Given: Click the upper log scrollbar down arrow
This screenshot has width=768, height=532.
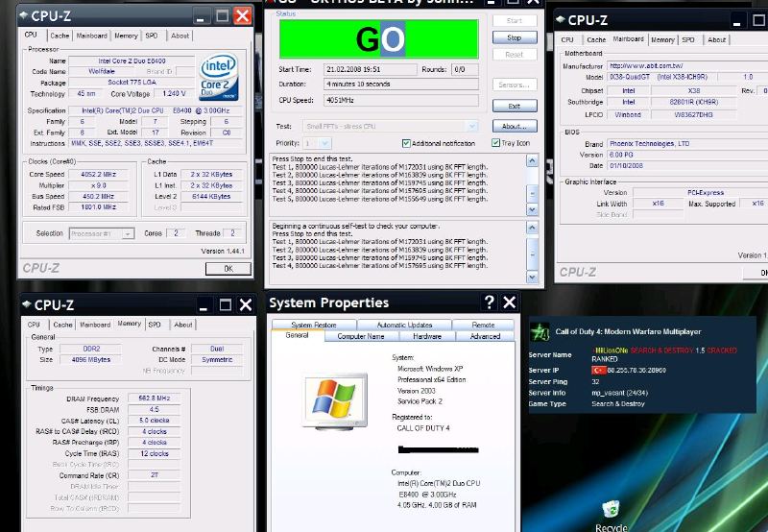Looking at the screenshot, I should click(x=532, y=209).
